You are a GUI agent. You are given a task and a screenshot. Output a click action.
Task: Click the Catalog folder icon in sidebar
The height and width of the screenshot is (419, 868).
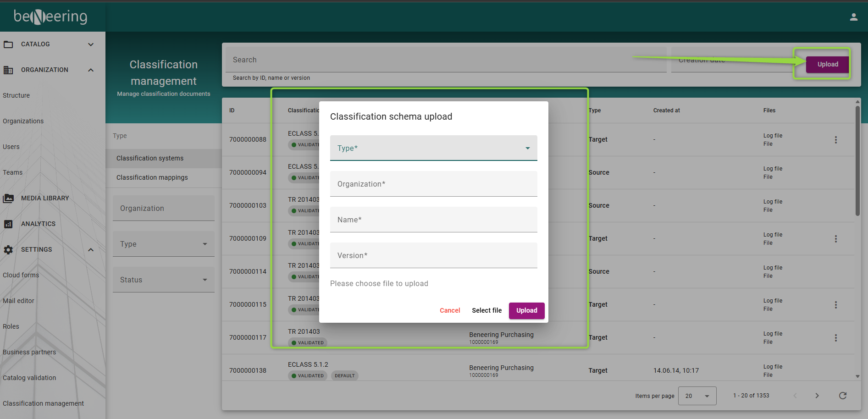tap(8, 44)
